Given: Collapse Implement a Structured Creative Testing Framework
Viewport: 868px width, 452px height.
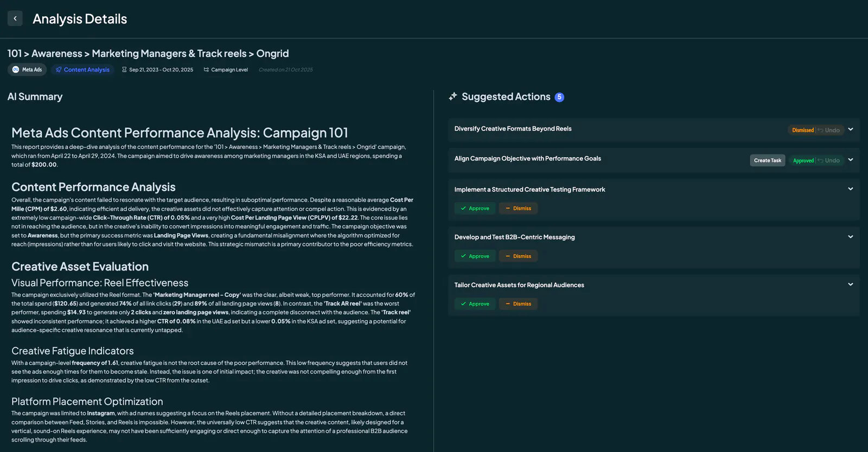Looking at the screenshot, I should point(851,189).
